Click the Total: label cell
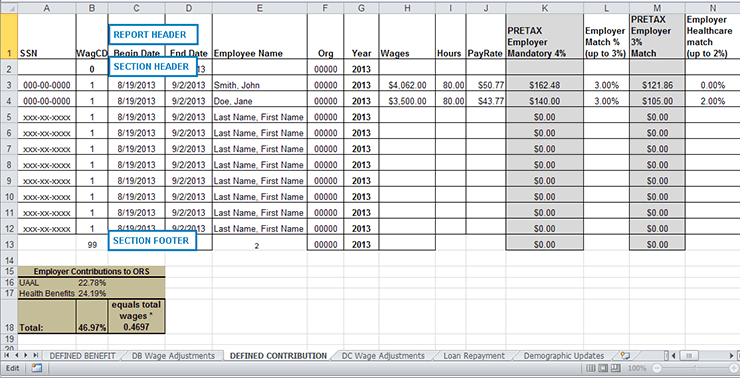Screen dimensions: 740x378 (x=46, y=316)
